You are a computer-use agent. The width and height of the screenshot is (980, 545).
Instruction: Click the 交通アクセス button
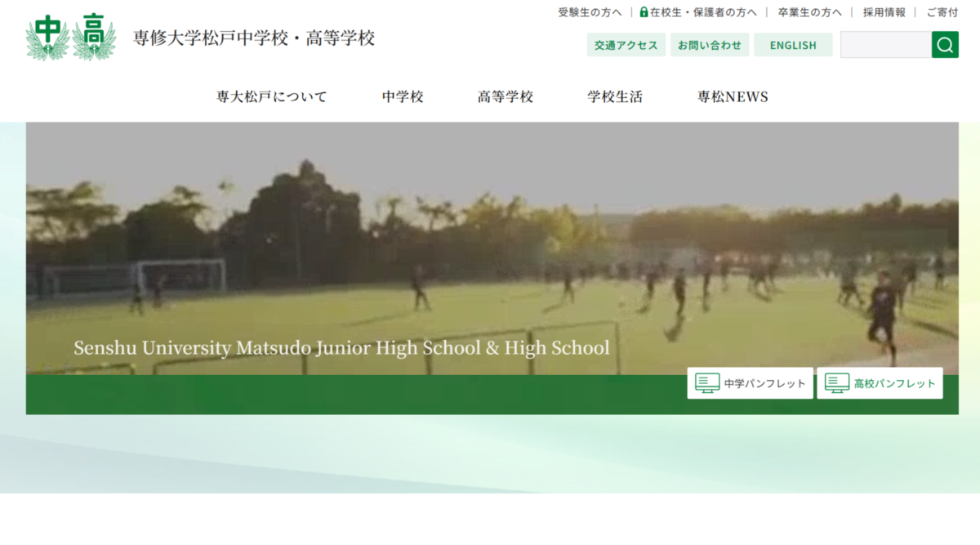626,45
